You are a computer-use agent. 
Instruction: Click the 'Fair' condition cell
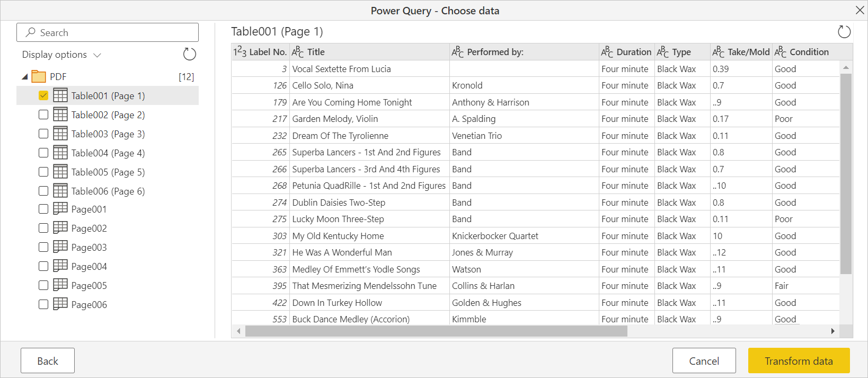(x=805, y=286)
